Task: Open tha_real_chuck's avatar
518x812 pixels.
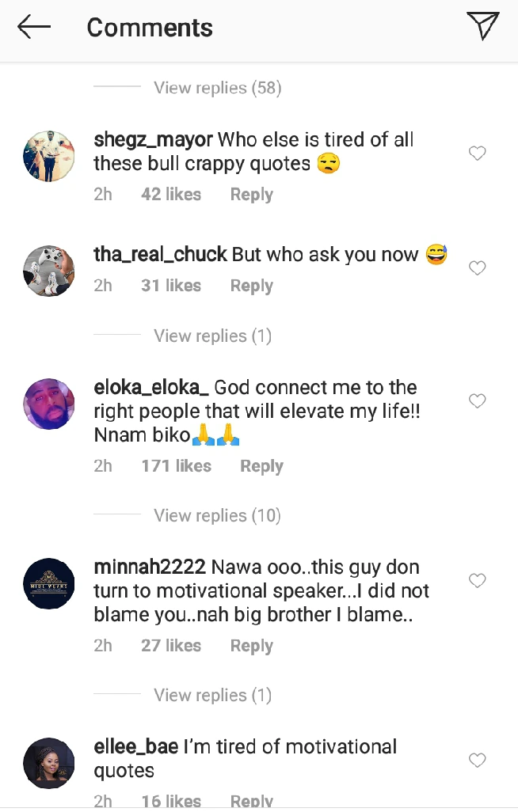Action: point(49,271)
